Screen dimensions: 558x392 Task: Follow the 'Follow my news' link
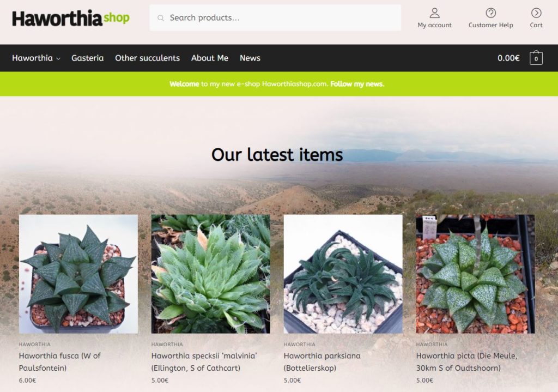click(x=357, y=84)
